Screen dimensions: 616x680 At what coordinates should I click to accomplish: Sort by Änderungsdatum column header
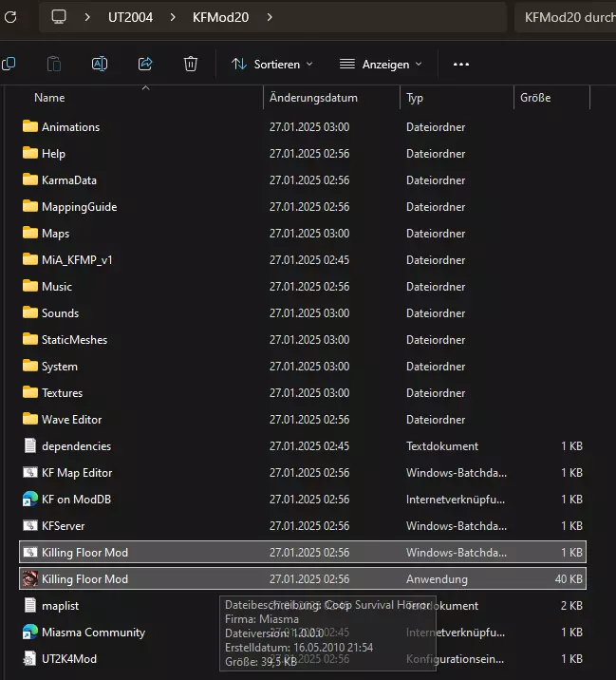tap(313, 98)
